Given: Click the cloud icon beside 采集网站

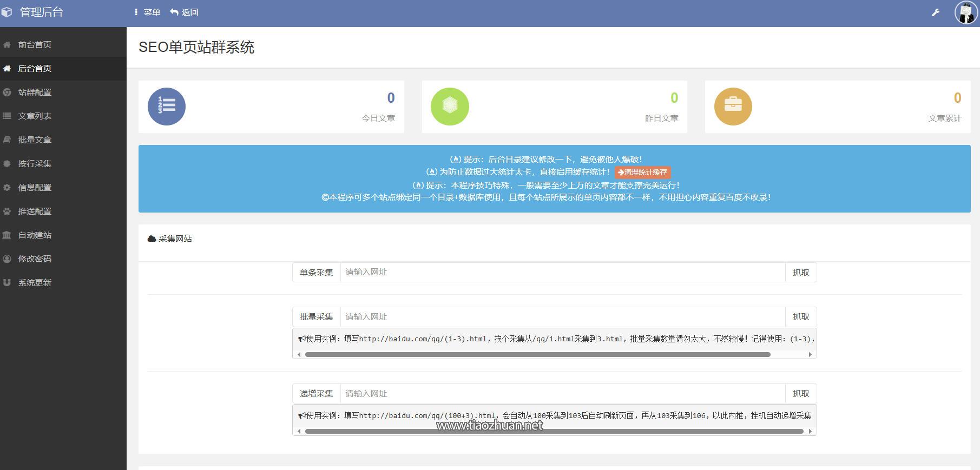Looking at the screenshot, I should pos(152,239).
